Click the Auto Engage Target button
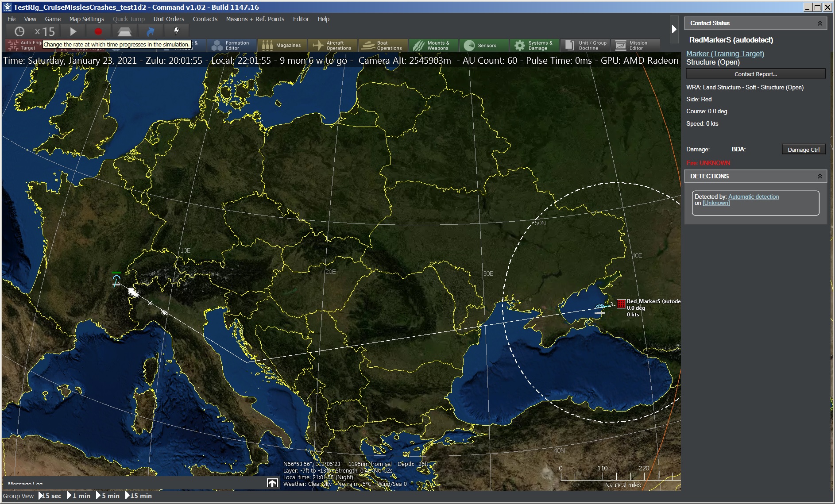835x504 pixels. point(24,45)
